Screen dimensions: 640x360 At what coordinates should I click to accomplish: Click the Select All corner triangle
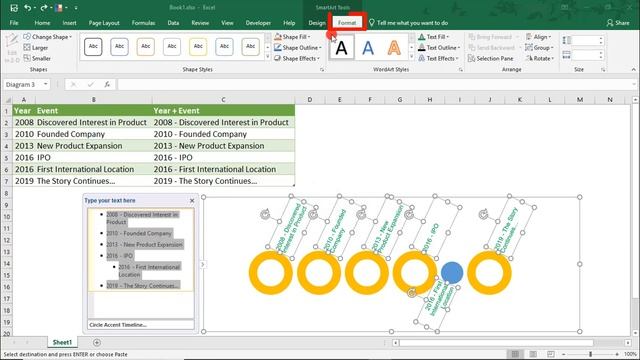coord(7,100)
